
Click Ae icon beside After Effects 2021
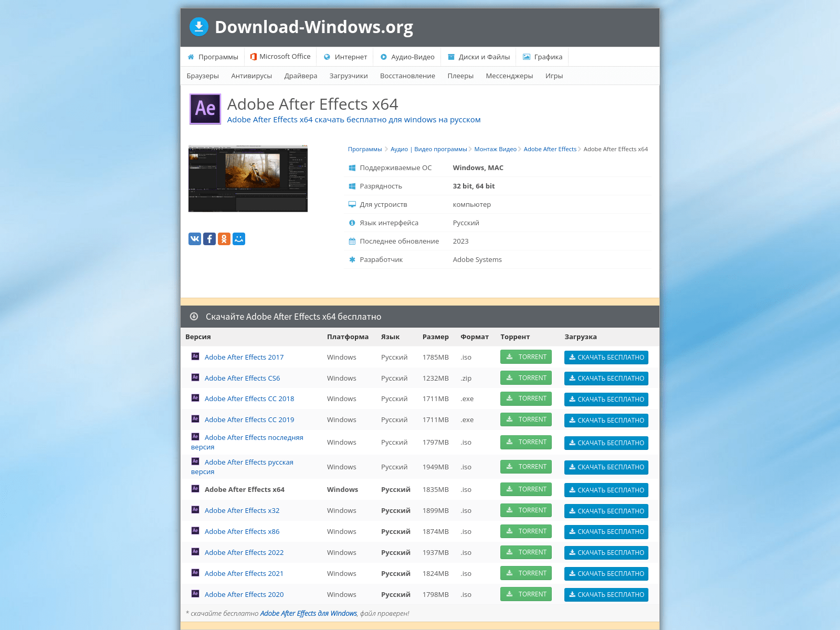pyautogui.click(x=195, y=573)
